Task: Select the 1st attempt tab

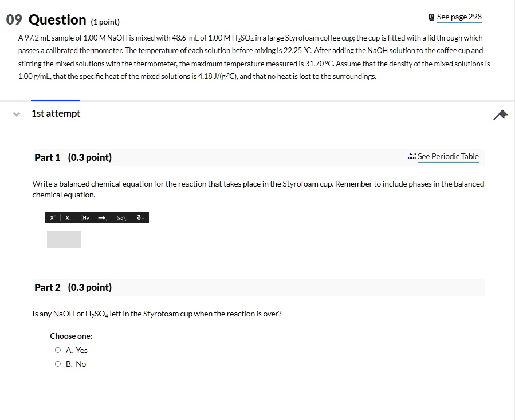Action: click(56, 113)
